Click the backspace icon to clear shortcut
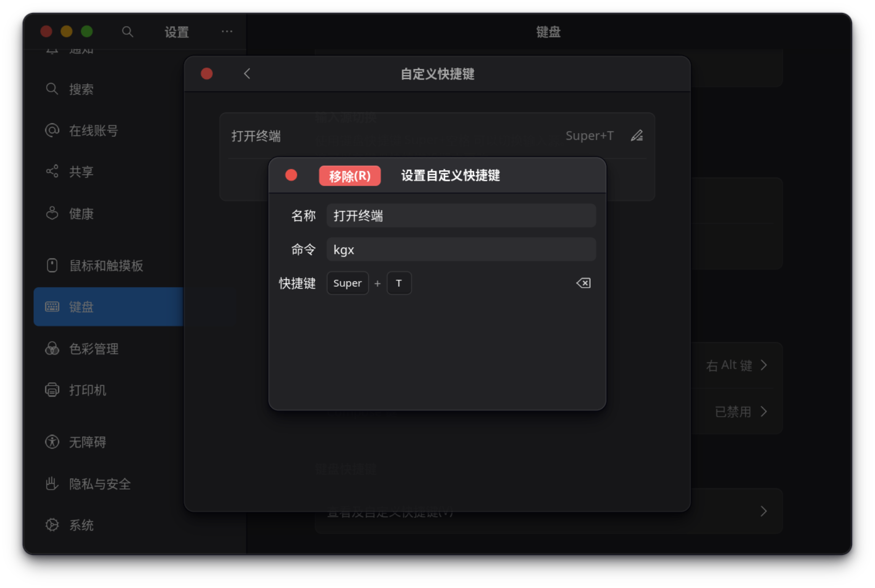 tap(583, 283)
